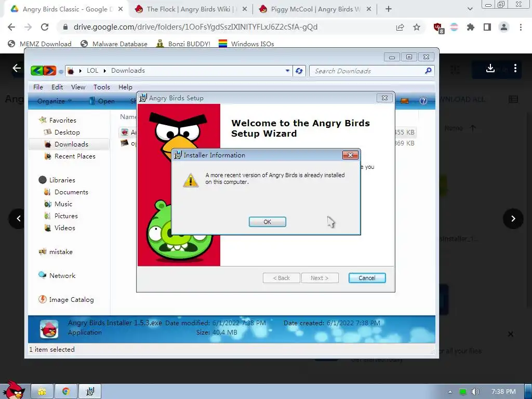The width and height of the screenshot is (532, 399).
Task: Click the warning icon in the dialog
Action: pos(191,180)
